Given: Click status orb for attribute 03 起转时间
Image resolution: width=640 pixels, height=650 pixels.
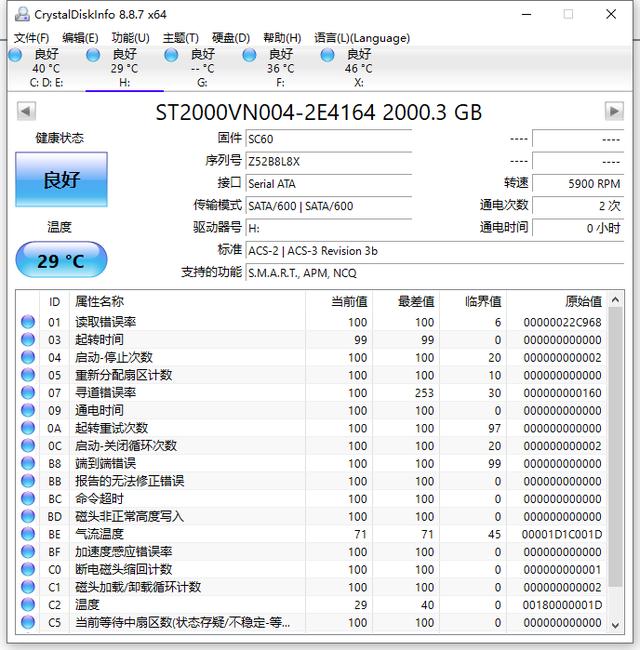Looking at the screenshot, I should [28, 340].
